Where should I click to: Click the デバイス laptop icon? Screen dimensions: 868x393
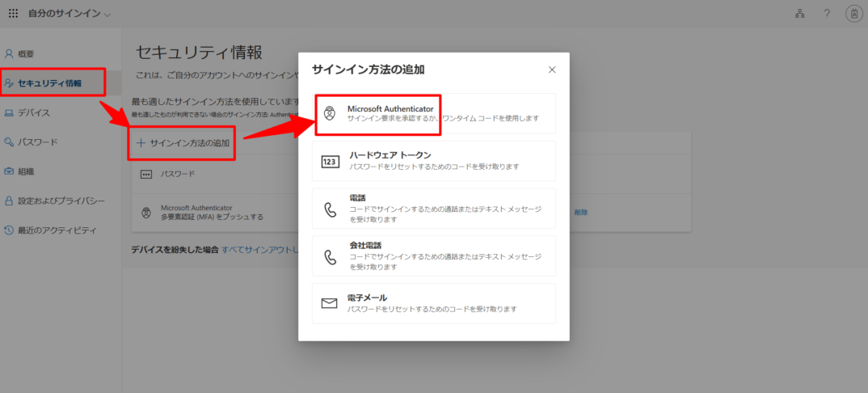[x=9, y=113]
